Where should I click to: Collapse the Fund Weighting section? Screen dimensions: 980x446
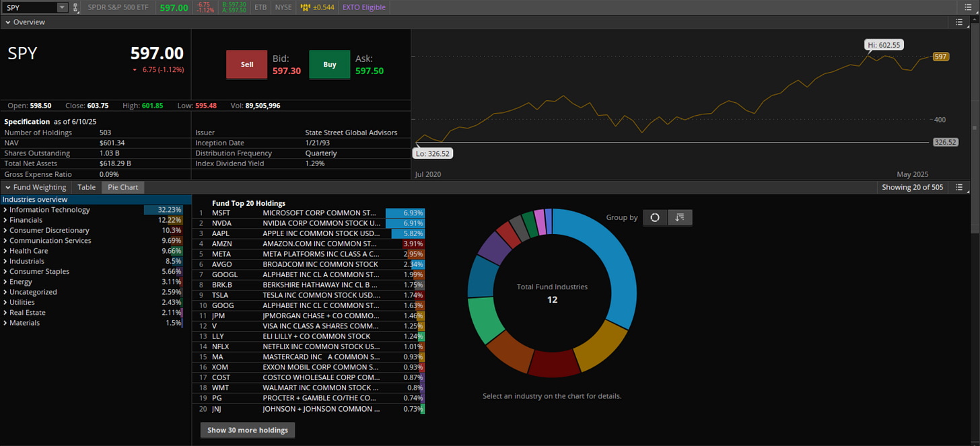coord(7,187)
